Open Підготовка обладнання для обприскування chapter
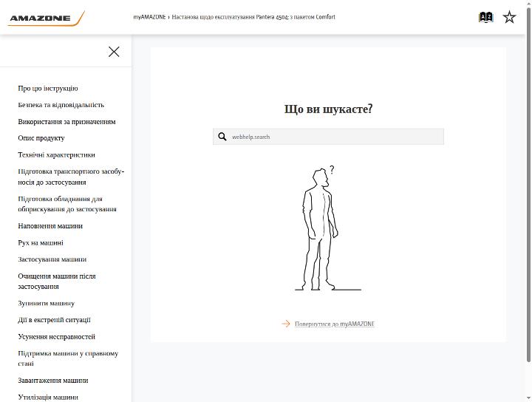This screenshot has width=532, height=402. click(67, 204)
